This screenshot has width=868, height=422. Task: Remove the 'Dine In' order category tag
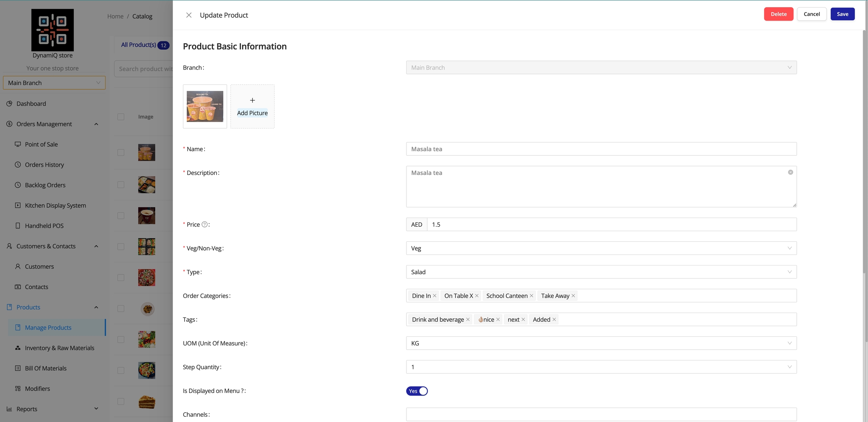click(x=435, y=296)
